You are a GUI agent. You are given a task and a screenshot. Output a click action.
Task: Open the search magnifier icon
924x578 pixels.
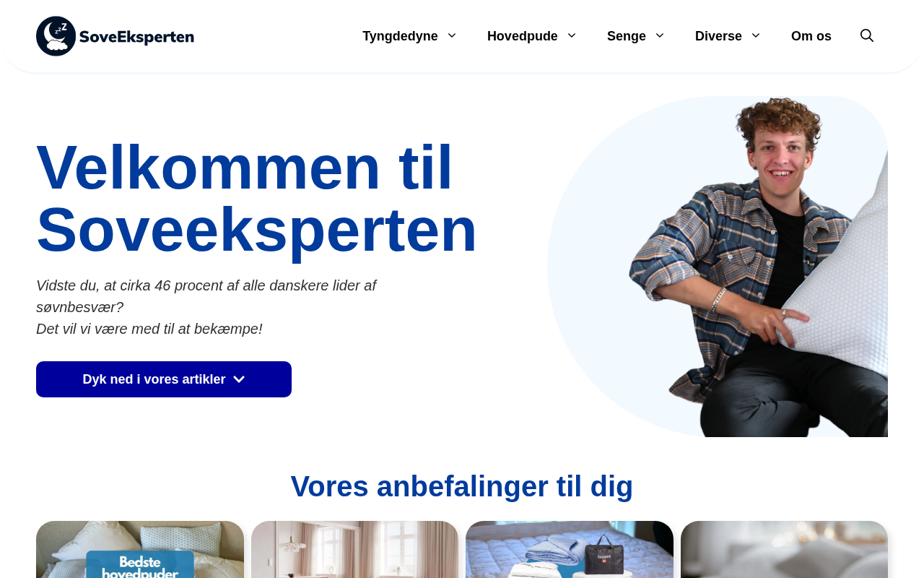867,36
